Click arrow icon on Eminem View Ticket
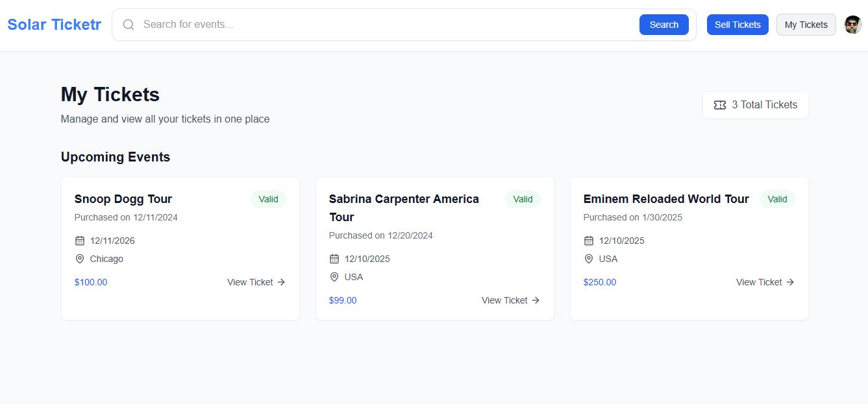Viewport: 868px width, 404px height. [790, 282]
